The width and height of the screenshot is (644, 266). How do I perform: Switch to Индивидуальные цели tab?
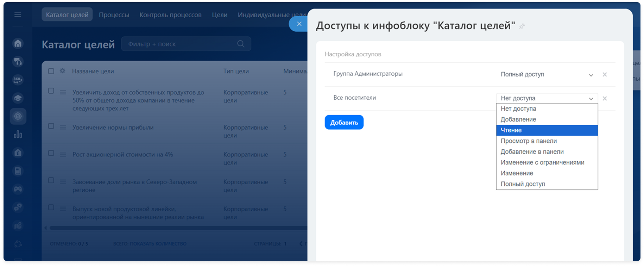[272, 15]
